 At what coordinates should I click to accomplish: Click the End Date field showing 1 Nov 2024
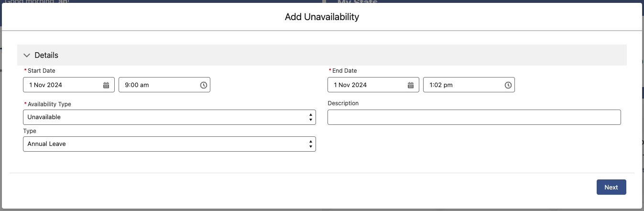point(367,85)
